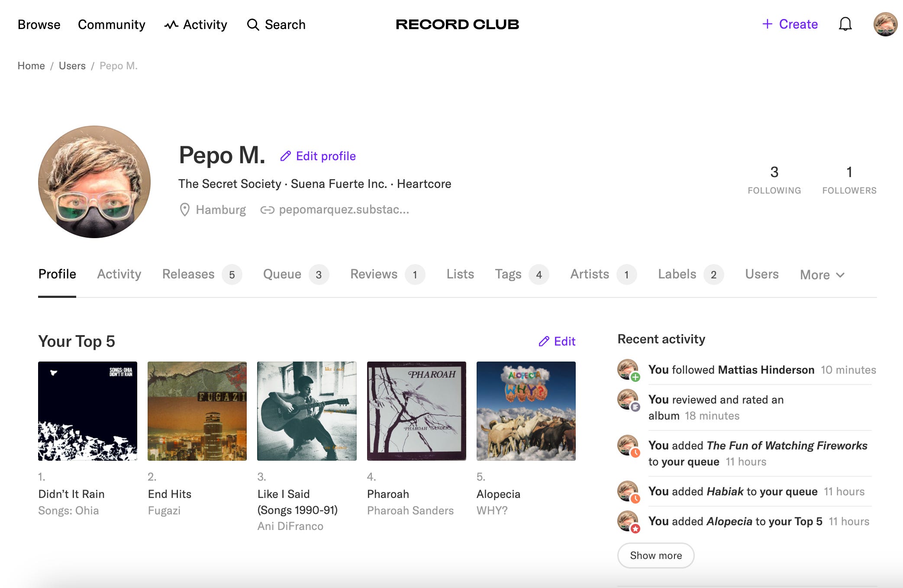This screenshot has width=903, height=588.
Task: Click the Fugazi artist name
Action: [x=164, y=510]
